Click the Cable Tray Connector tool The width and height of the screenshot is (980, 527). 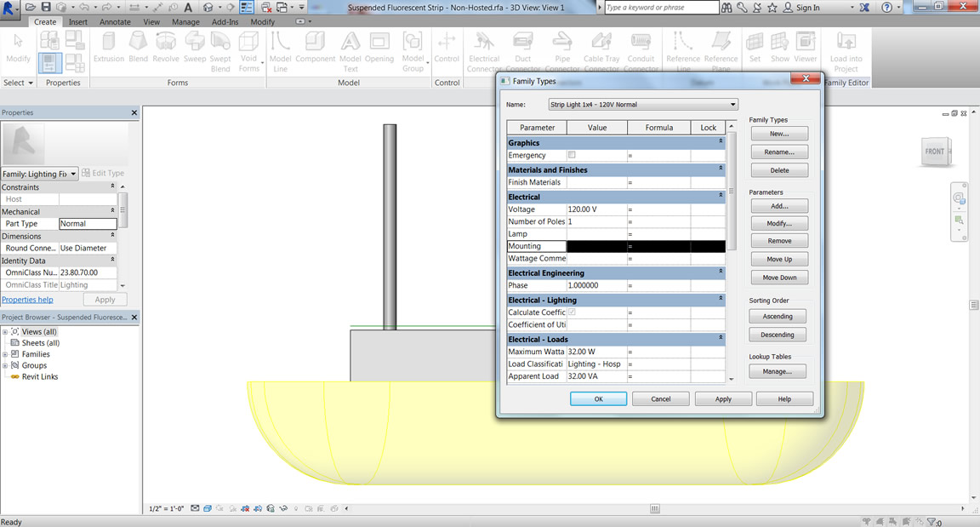[x=601, y=52]
